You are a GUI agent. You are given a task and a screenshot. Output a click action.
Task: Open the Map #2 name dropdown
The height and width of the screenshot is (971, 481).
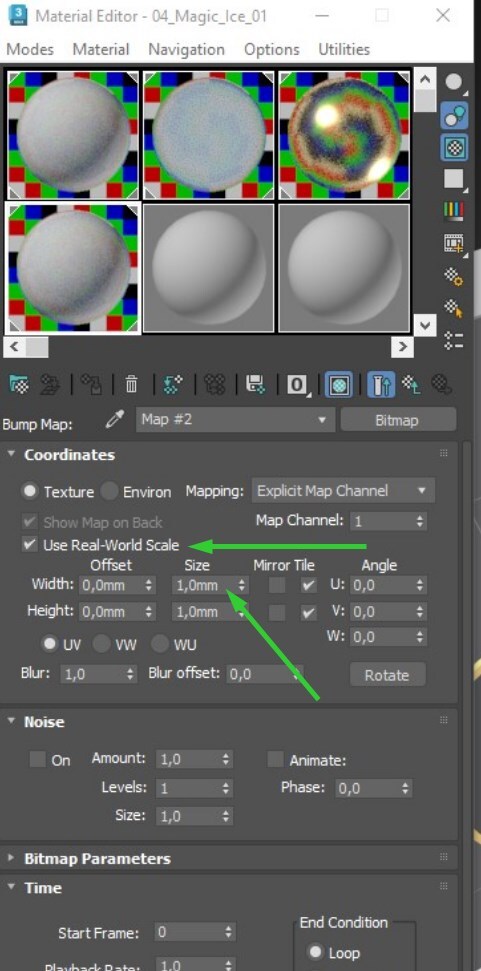tap(235, 420)
